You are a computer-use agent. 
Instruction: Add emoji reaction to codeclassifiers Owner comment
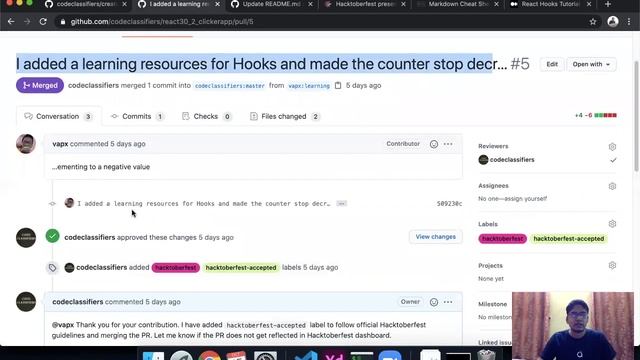[433, 302]
